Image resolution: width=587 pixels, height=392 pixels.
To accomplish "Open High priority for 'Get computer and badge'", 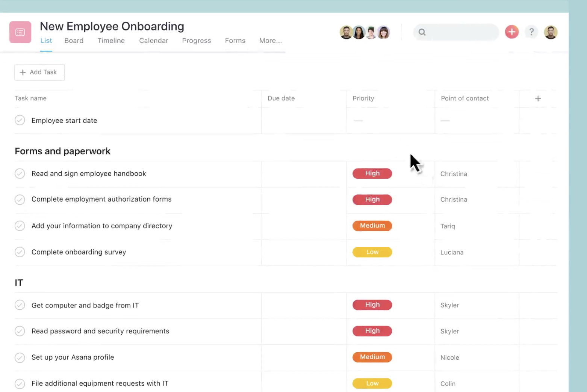I will click(372, 305).
